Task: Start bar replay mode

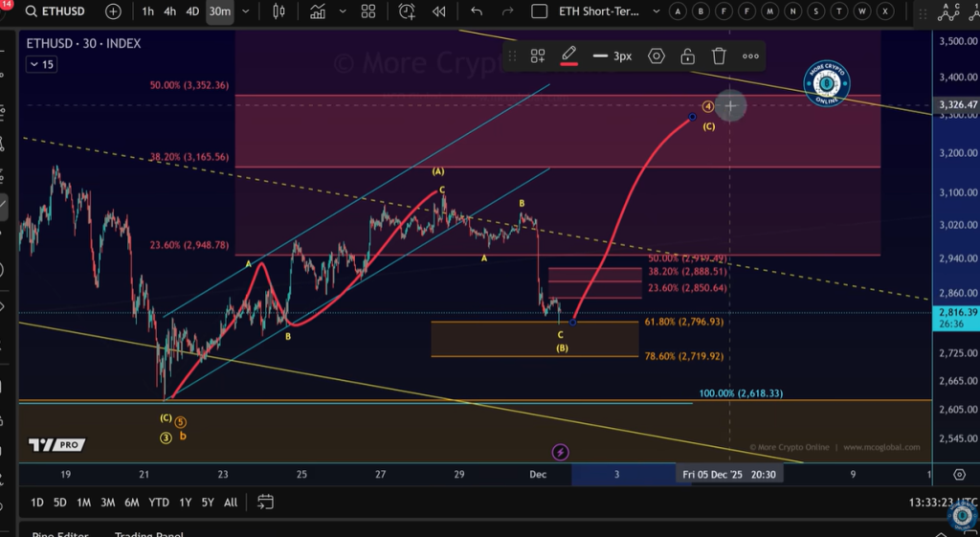Action: point(439,11)
